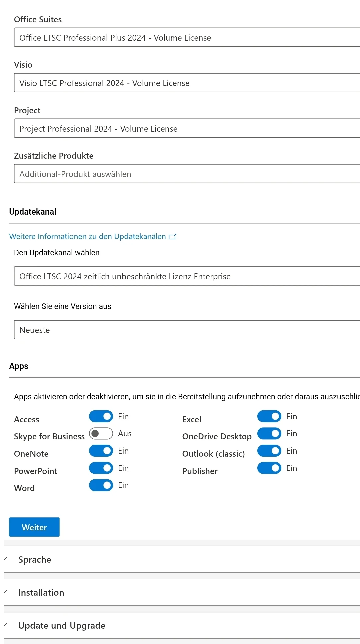360x644 pixels.
Task: Click the Weiter button
Action: [34, 527]
